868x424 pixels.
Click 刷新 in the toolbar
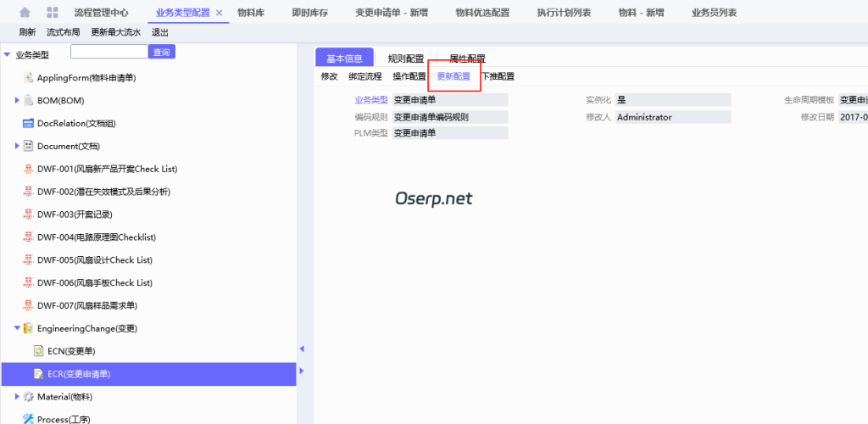pyautogui.click(x=28, y=33)
